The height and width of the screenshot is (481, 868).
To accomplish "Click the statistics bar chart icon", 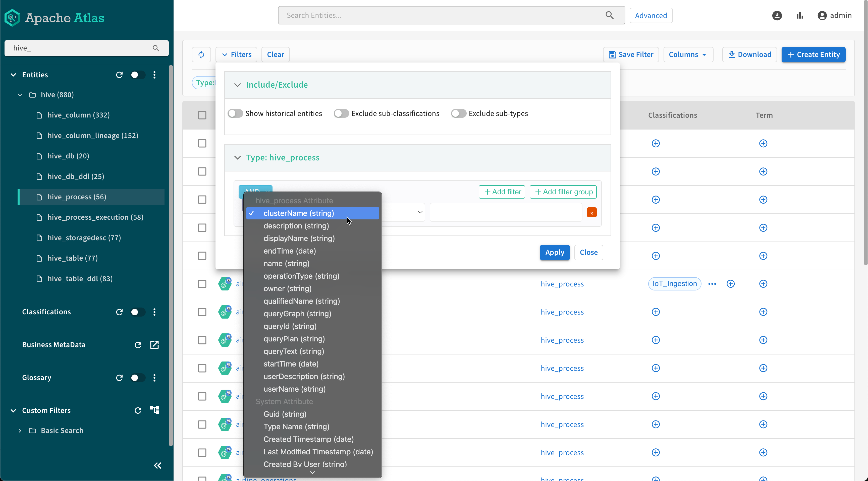I will click(x=800, y=16).
